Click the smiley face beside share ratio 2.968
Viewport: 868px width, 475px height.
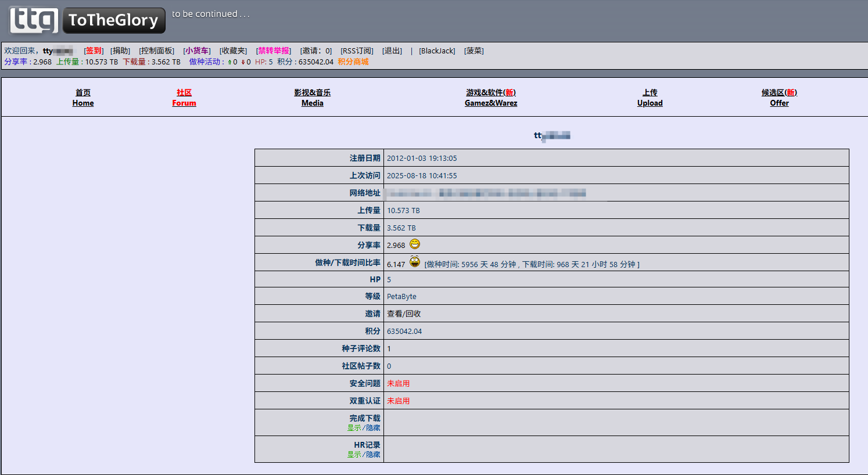click(415, 244)
